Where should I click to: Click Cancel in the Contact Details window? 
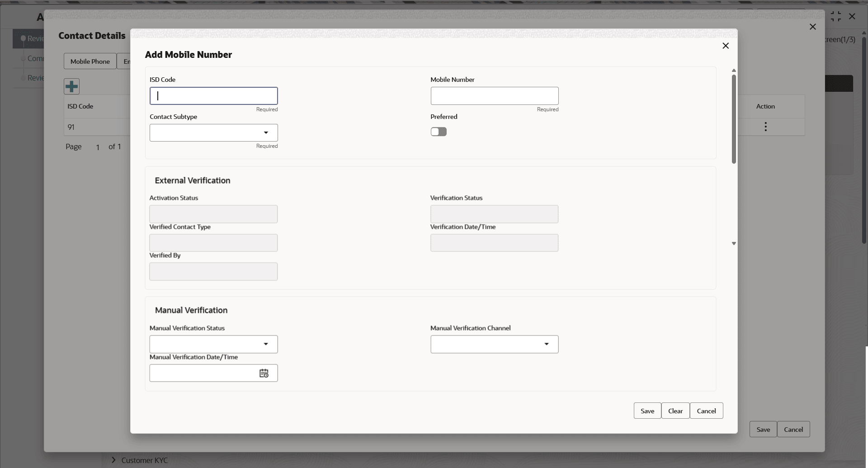pos(793,429)
